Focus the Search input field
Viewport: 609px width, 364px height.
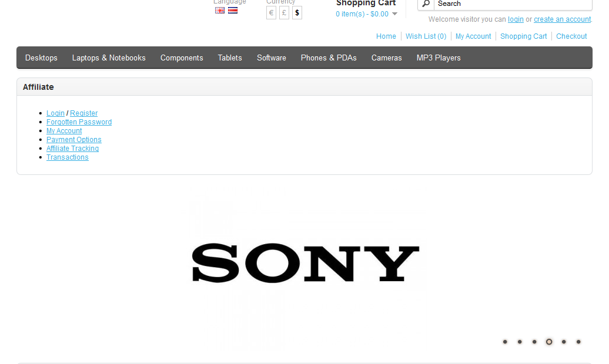click(511, 4)
